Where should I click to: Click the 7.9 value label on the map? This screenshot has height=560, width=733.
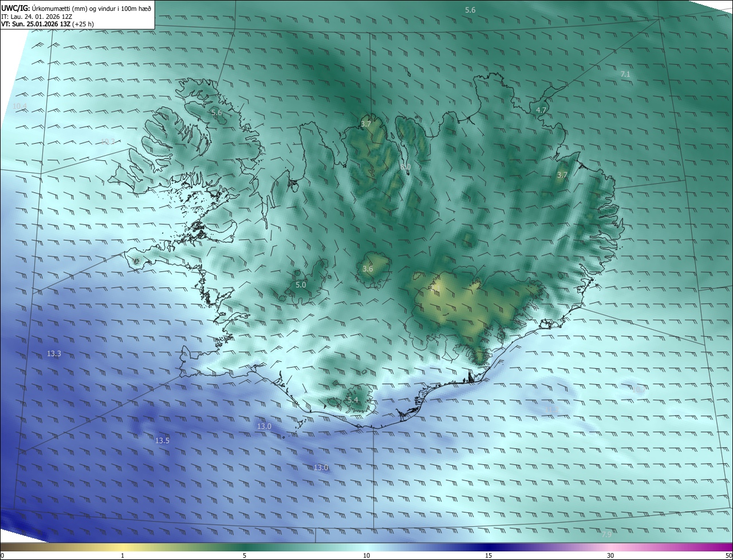606,534
